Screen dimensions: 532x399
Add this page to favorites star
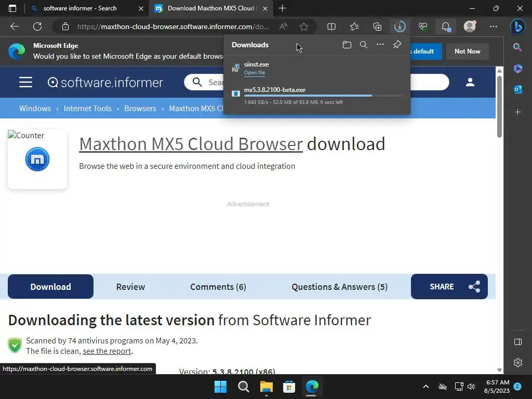coord(304,26)
